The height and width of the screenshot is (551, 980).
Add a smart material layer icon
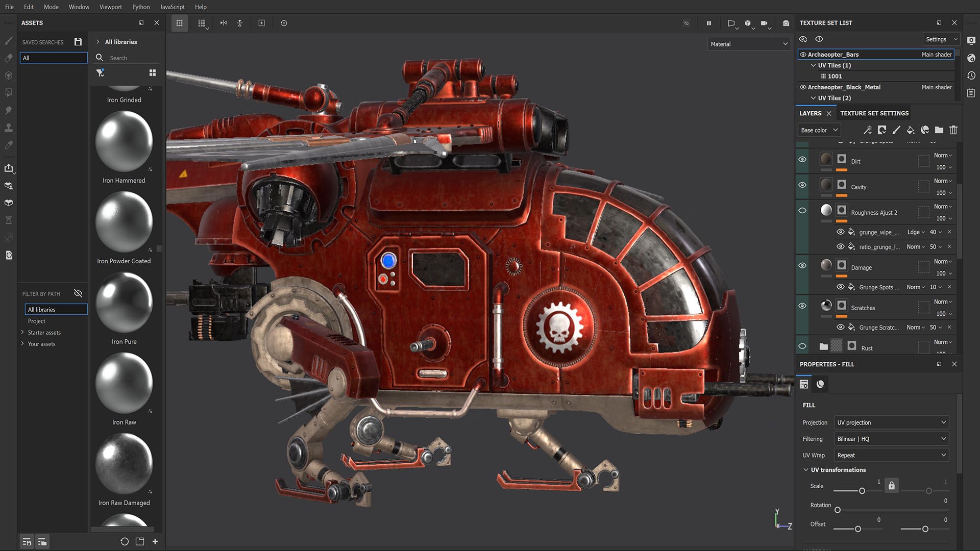[924, 130]
